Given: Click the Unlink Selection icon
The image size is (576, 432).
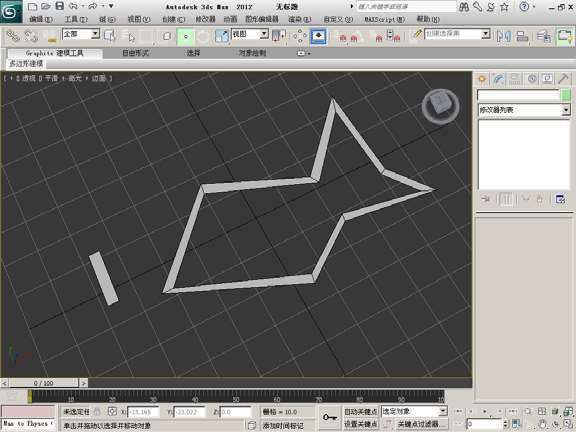Looking at the screenshot, I should point(31,36).
